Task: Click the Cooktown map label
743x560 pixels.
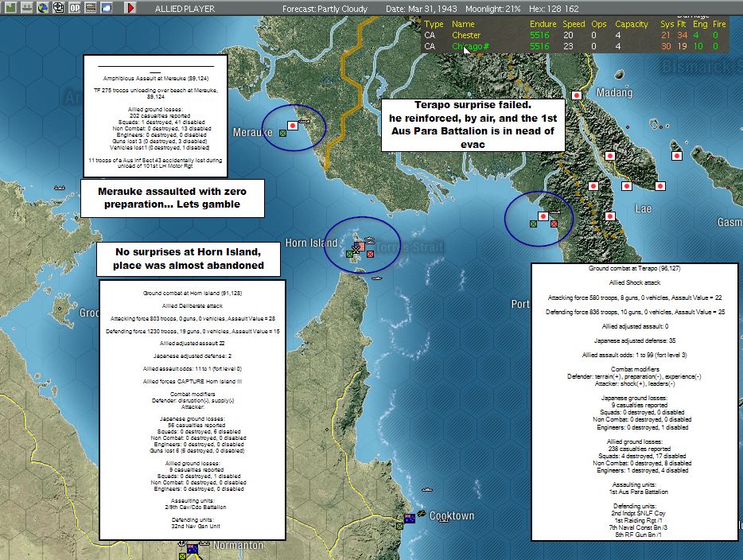Action: (x=452, y=516)
